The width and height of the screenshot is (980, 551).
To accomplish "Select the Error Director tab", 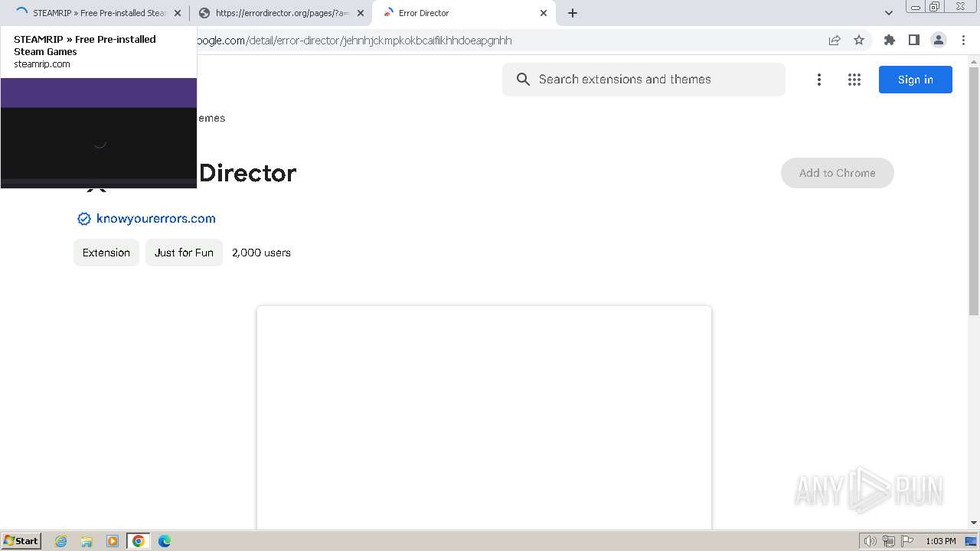I will [x=463, y=13].
